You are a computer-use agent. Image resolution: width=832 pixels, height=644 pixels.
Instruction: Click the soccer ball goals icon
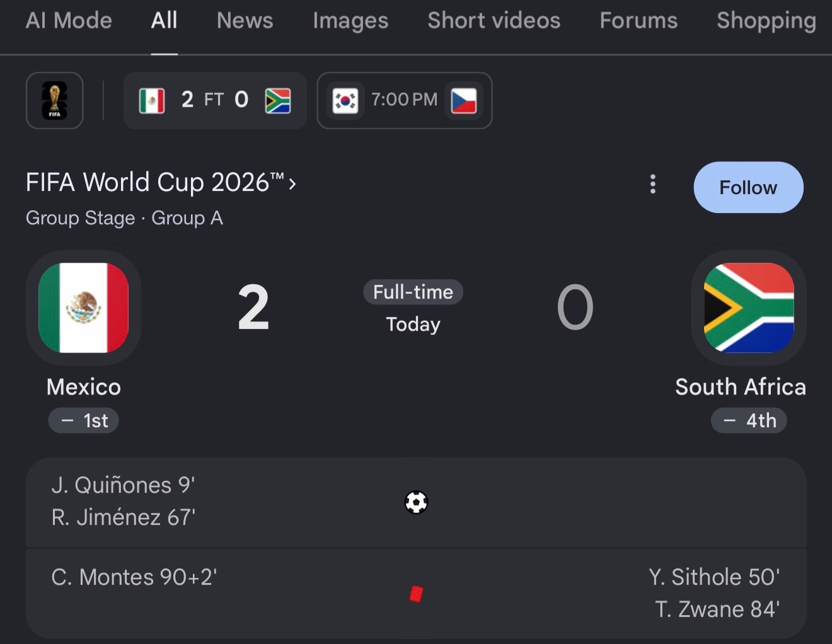pos(416,502)
